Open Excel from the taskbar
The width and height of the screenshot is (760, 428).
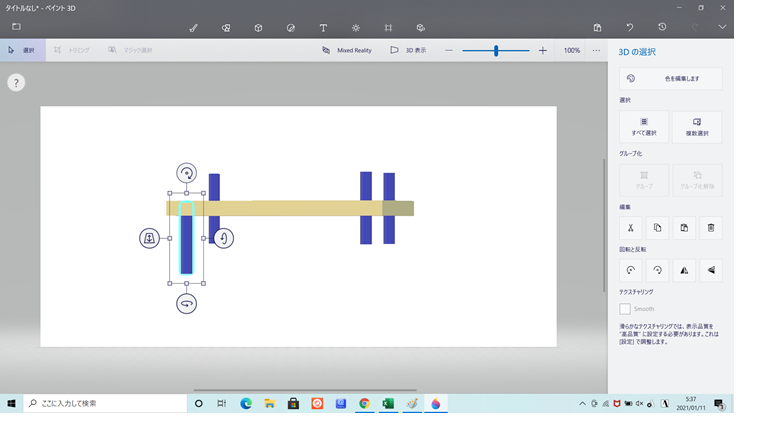click(388, 403)
